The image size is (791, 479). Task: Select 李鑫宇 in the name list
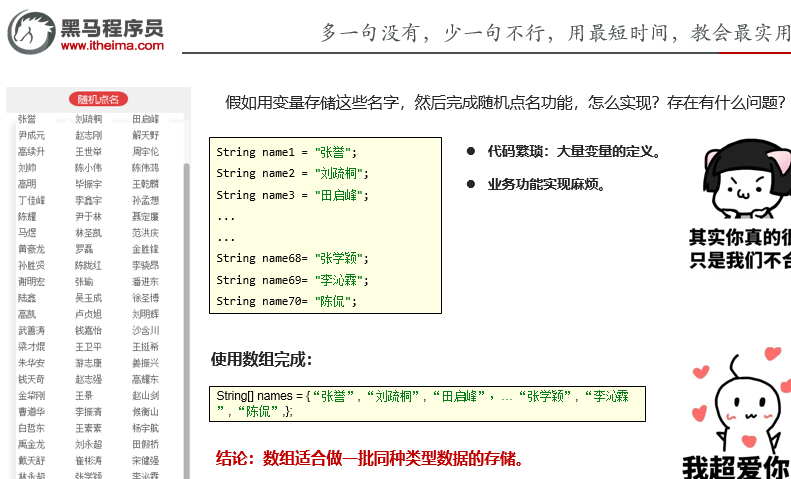pos(88,200)
